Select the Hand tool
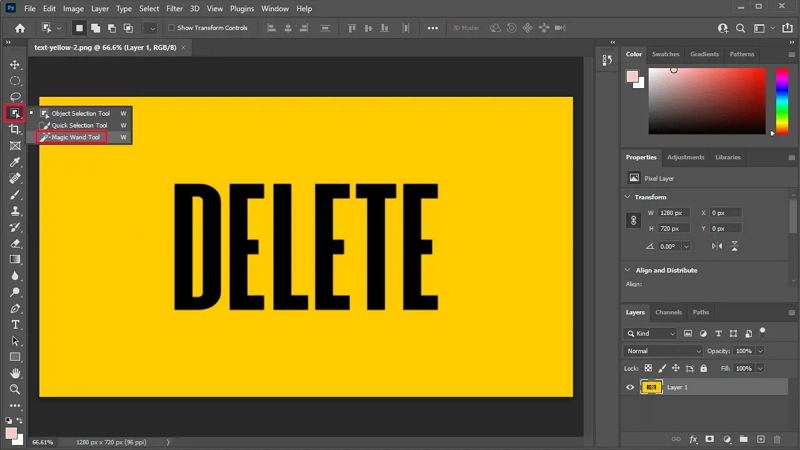Viewport: 800px width, 450px height. point(15,373)
